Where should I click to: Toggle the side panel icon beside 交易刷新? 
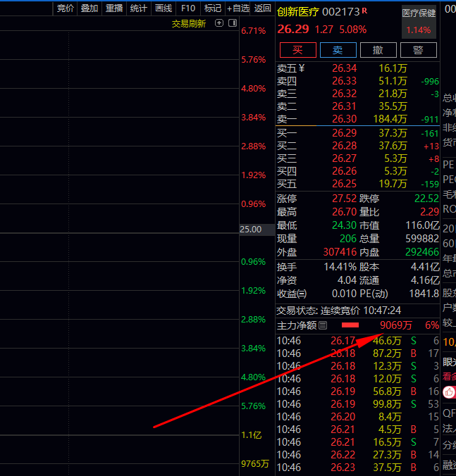(233, 23)
